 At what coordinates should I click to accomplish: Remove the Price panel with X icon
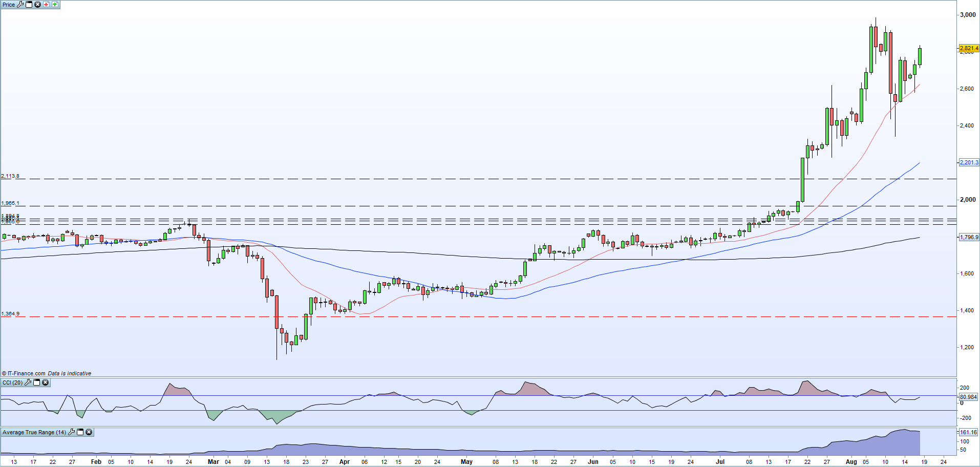[37, 4]
